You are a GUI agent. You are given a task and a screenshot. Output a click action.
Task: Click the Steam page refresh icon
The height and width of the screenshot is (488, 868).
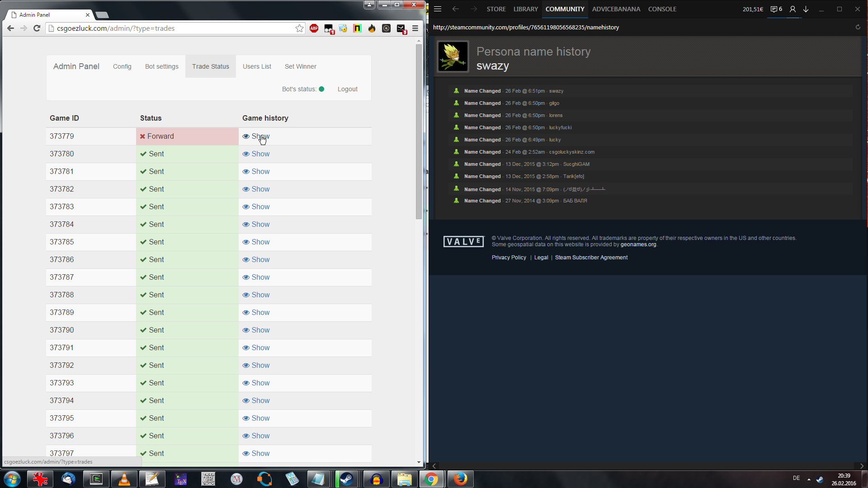[x=858, y=27]
